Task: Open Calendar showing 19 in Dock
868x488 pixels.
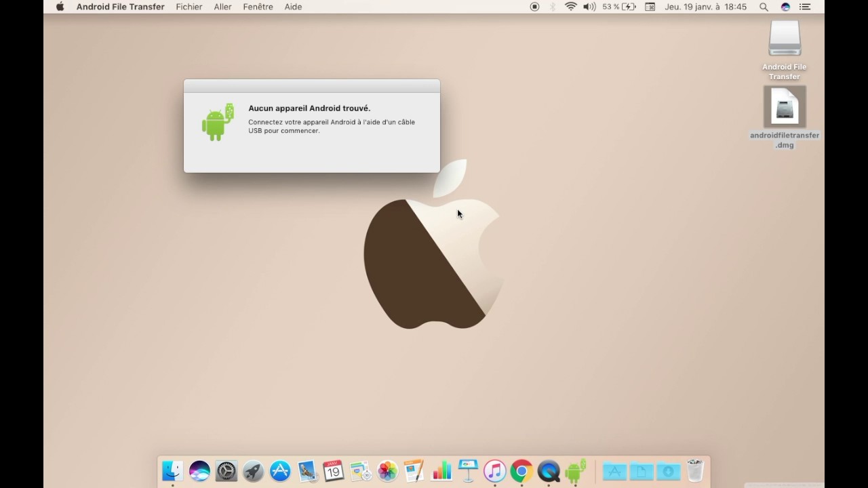Action: (334, 470)
